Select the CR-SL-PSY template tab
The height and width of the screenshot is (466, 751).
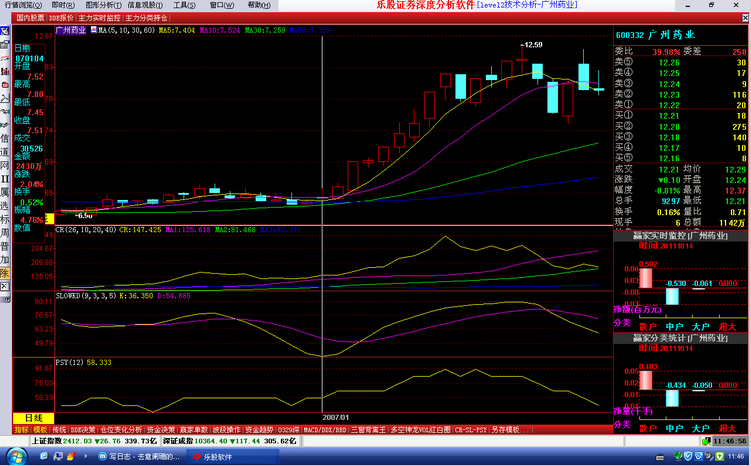pos(471,430)
